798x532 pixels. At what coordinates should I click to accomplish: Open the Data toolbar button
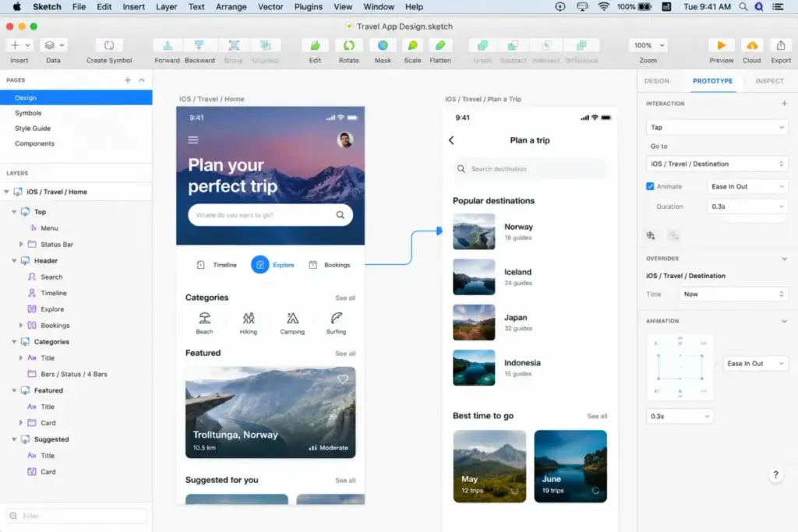53,45
